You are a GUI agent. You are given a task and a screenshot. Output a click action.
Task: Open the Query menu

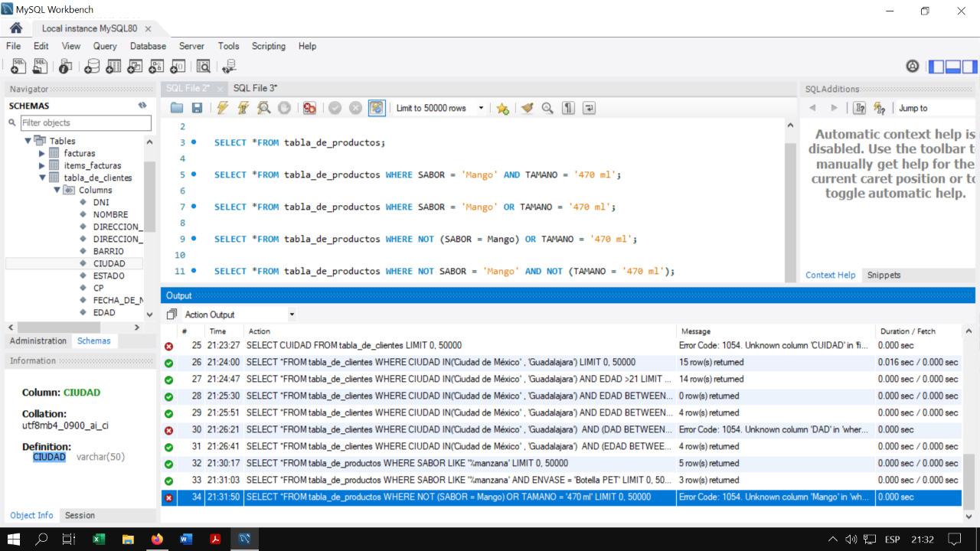coord(105,46)
